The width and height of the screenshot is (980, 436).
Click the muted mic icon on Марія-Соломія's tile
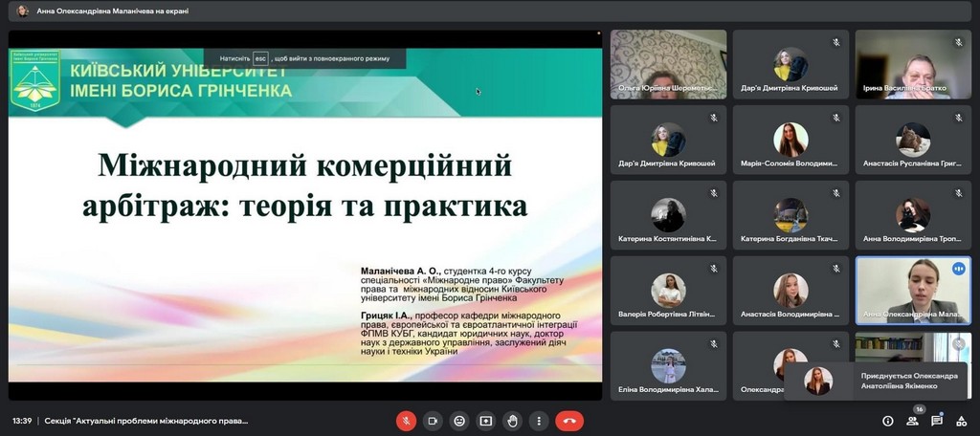point(835,118)
